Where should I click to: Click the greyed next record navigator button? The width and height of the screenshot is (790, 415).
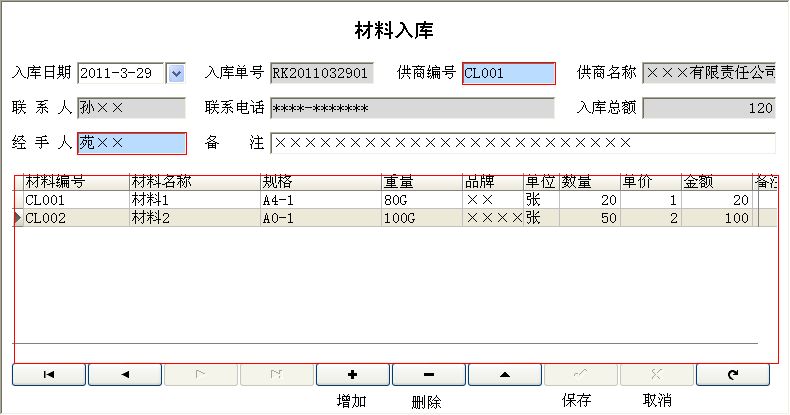[x=201, y=375]
